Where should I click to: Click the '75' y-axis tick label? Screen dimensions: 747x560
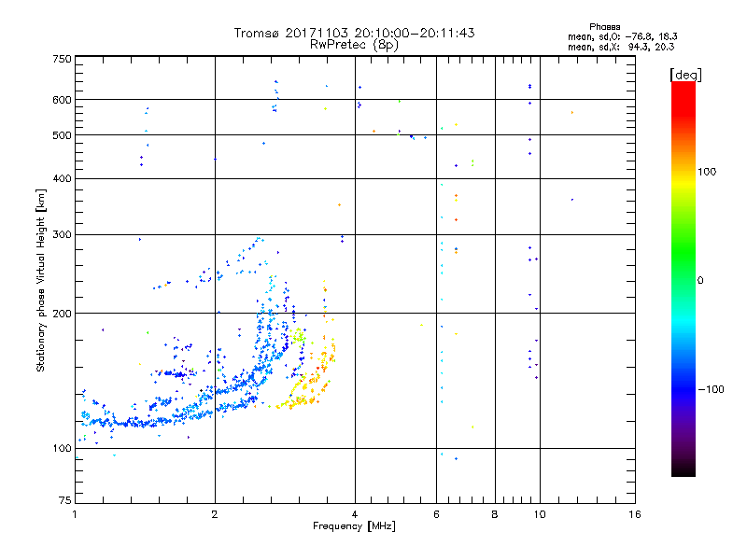65,500
